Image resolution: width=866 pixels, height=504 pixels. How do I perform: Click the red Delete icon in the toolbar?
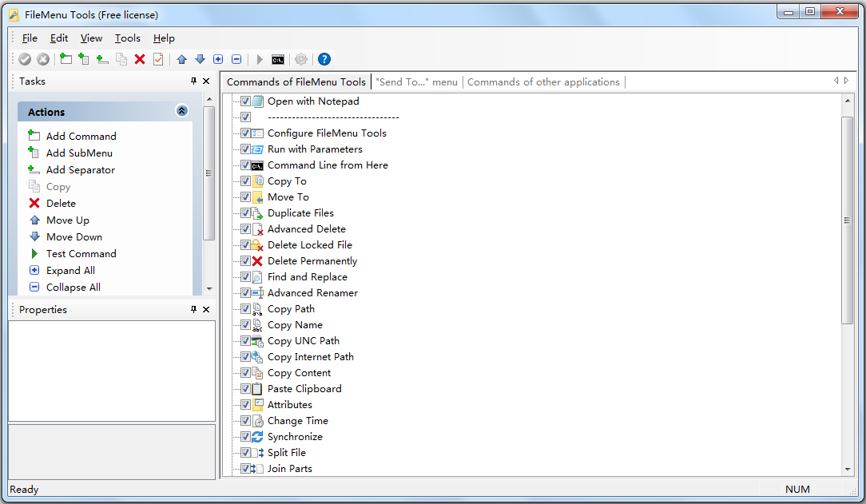[140, 59]
